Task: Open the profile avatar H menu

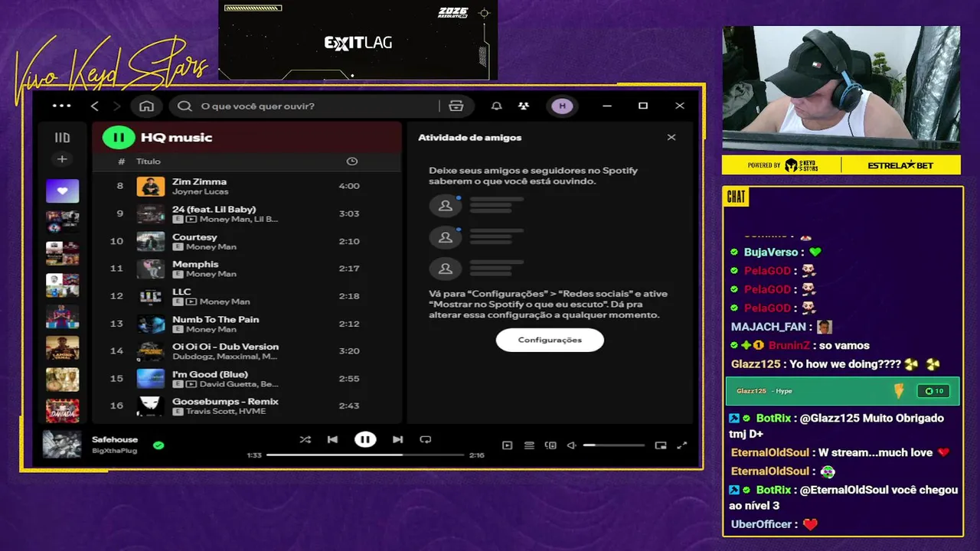Action: click(x=562, y=106)
